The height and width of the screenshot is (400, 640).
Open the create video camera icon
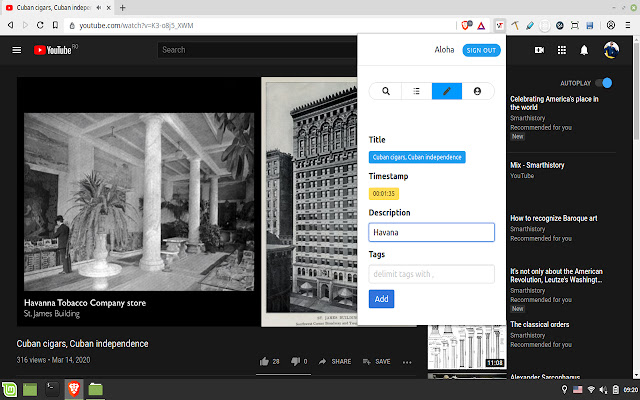point(540,50)
